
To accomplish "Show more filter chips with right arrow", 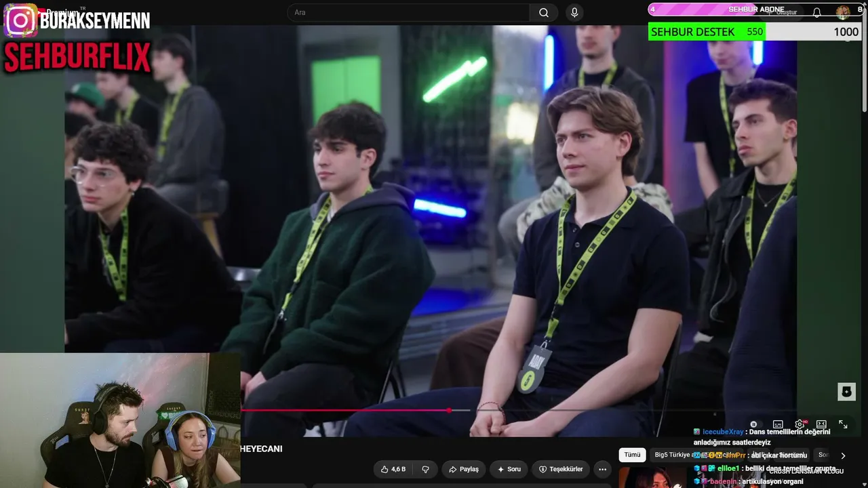I will [x=843, y=455].
